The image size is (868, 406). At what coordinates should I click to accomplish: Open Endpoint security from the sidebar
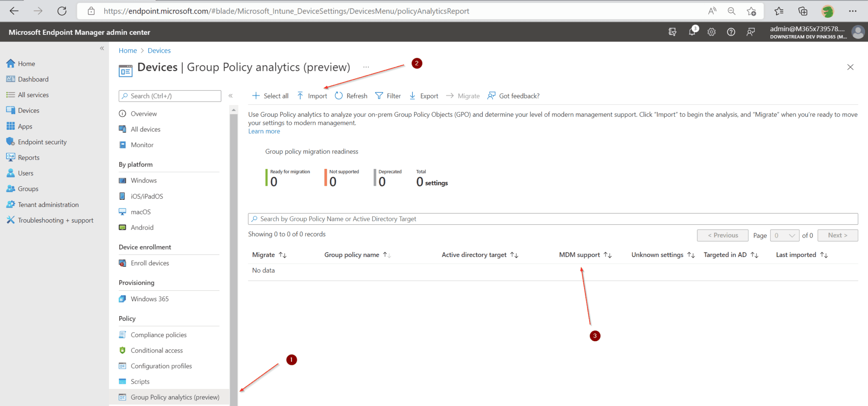pyautogui.click(x=42, y=142)
